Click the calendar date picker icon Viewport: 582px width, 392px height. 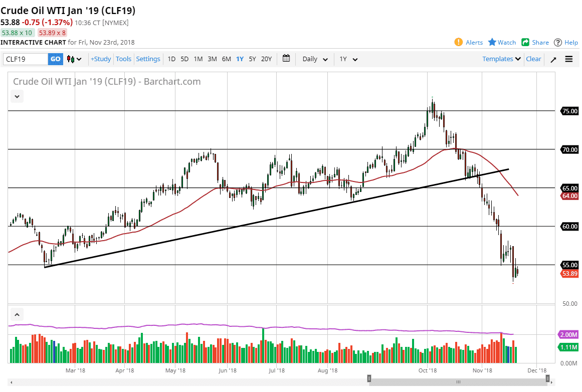(286, 59)
